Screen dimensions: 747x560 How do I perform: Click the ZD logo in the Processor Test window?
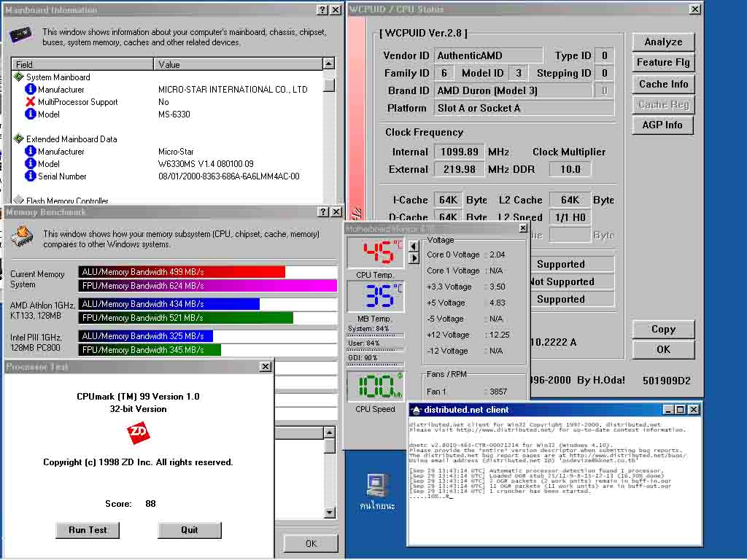pos(138,433)
